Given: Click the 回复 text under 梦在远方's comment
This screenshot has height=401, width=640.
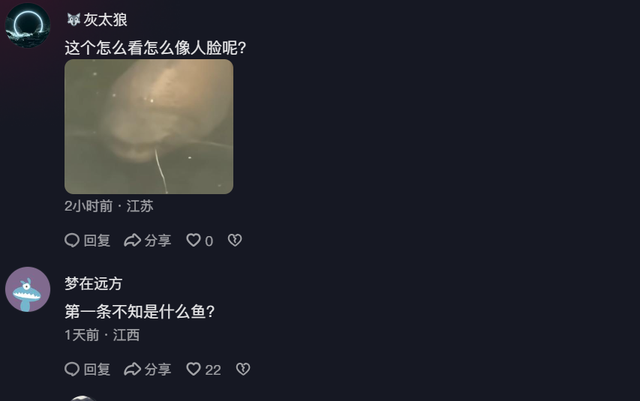Looking at the screenshot, I should (x=97, y=370).
